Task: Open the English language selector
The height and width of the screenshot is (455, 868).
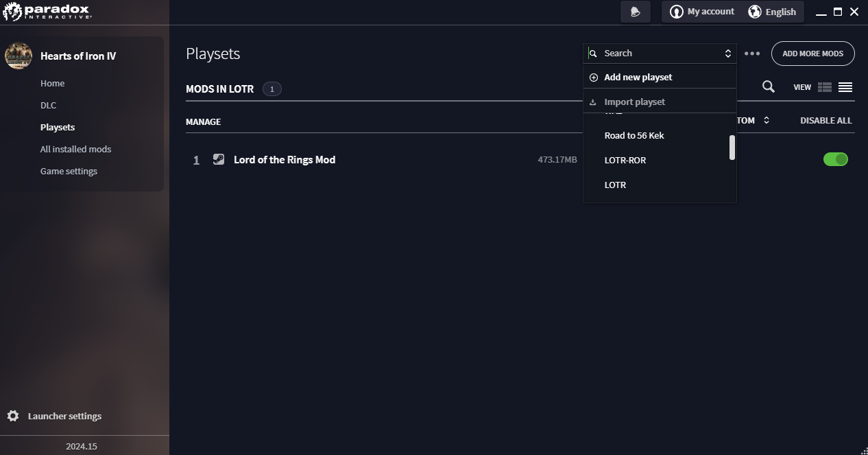Action: (772, 12)
